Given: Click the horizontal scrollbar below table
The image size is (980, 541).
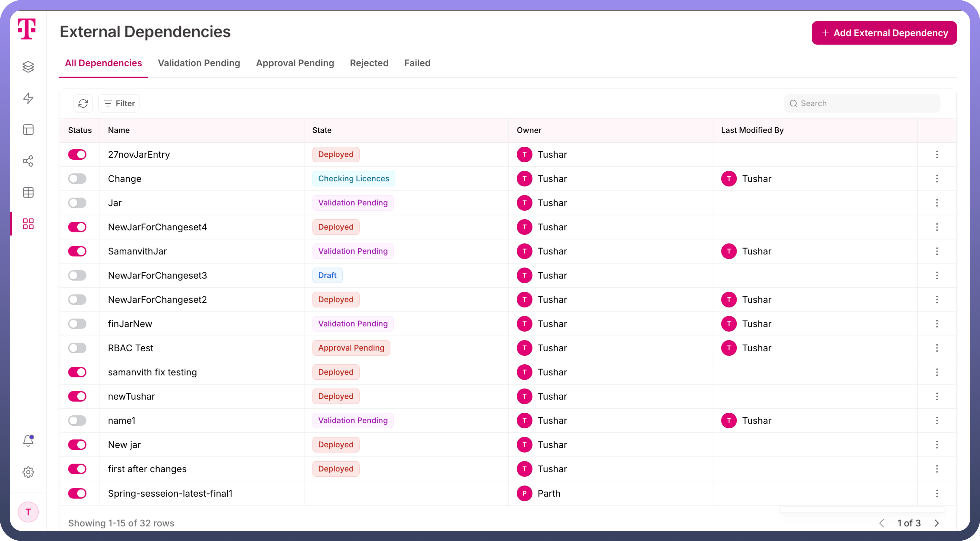Looking at the screenshot, I should coord(862,510).
